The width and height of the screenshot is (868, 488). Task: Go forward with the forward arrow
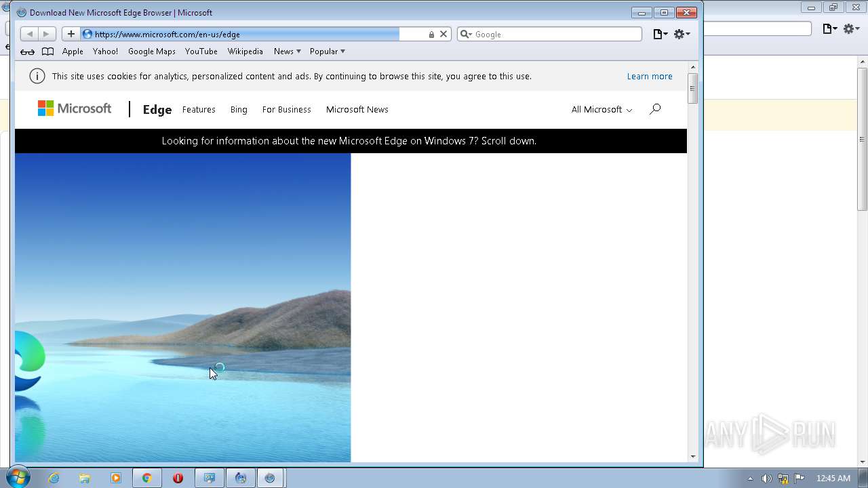tap(47, 34)
